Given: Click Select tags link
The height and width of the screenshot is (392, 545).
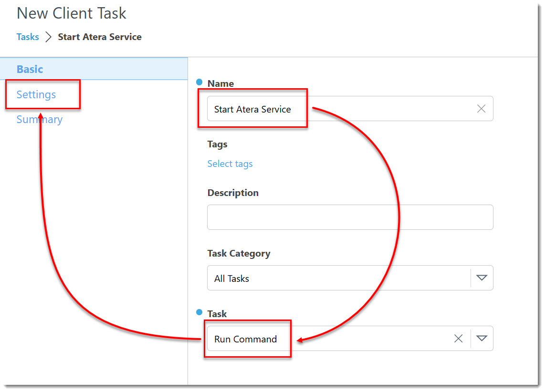Looking at the screenshot, I should coord(230,164).
